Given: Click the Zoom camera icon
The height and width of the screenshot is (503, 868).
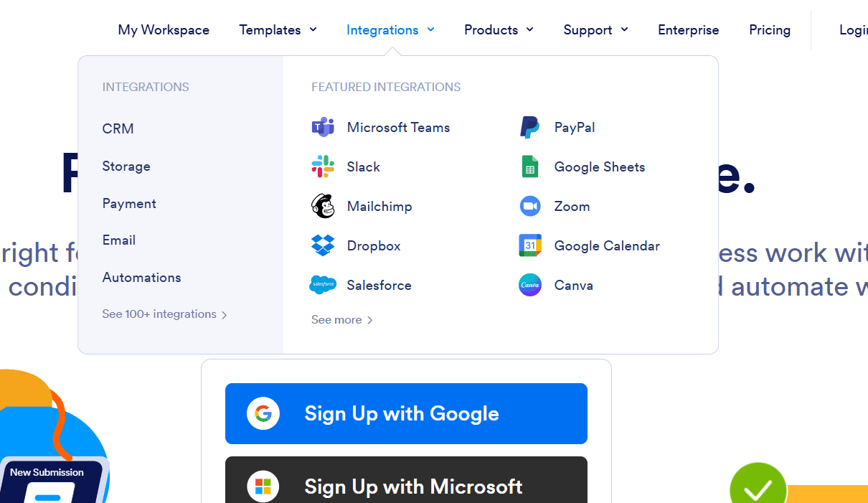Looking at the screenshot, I should 530,206.
